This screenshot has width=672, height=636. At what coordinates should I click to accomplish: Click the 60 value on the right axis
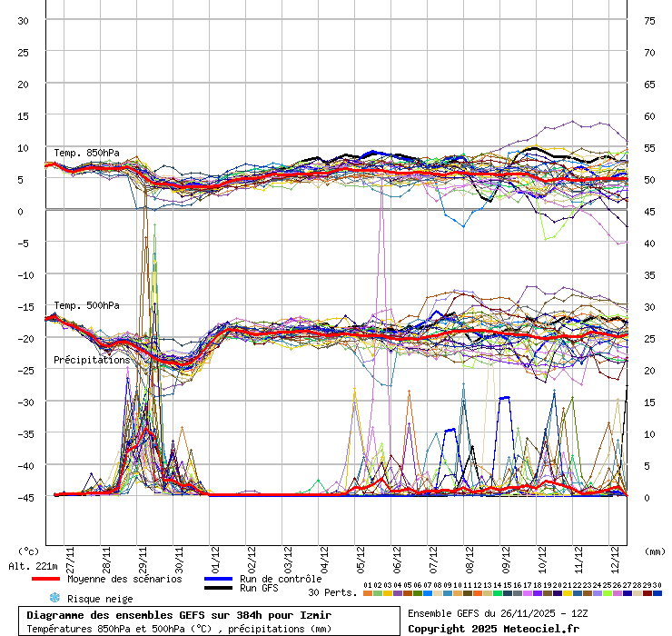click(x=649, y=116)
